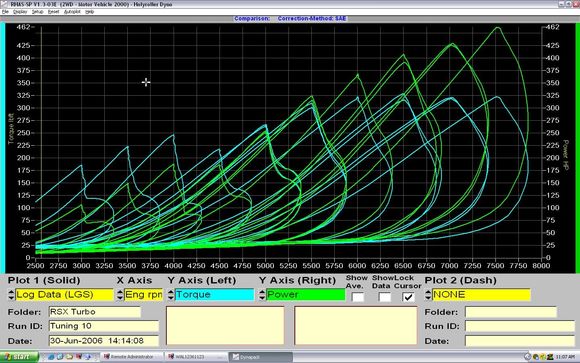Open the Reset menu
The height and width of the screenshot is (363, 580).
[53, 12]
